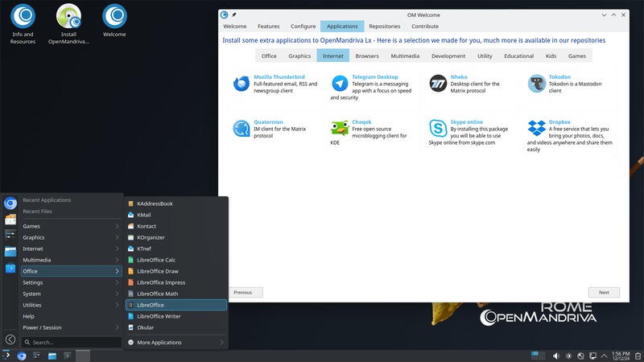The width and height of the screenshot is (644, 362).
Task: Click the Dropbox icon
Action: point(537,128)
